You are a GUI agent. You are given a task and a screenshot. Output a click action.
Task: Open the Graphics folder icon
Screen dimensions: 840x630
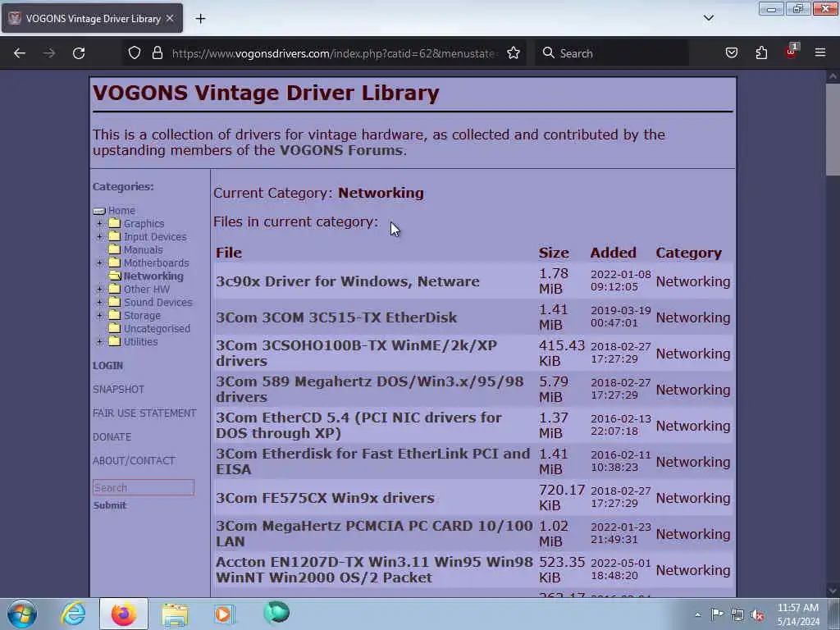[x=115, y=223]
